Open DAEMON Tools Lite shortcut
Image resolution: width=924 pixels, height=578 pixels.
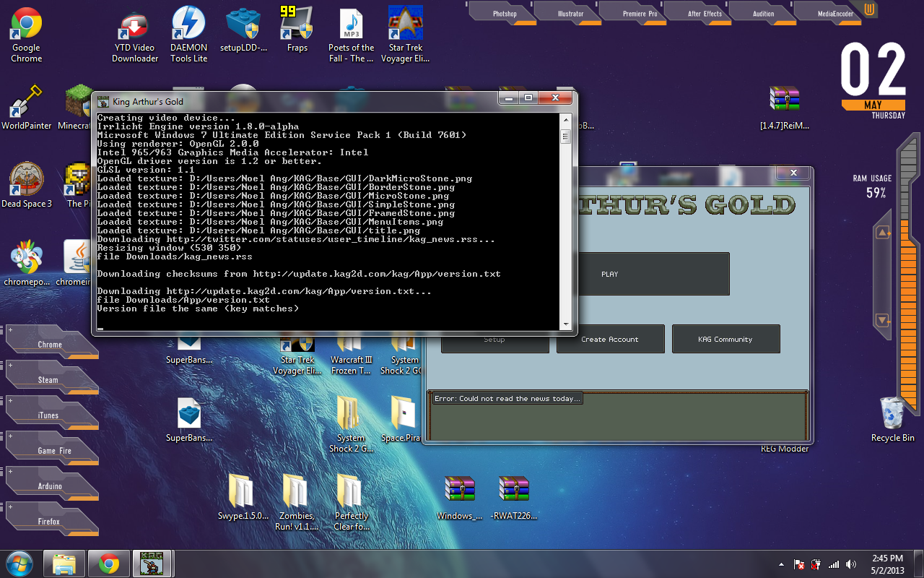coord(188,35)
